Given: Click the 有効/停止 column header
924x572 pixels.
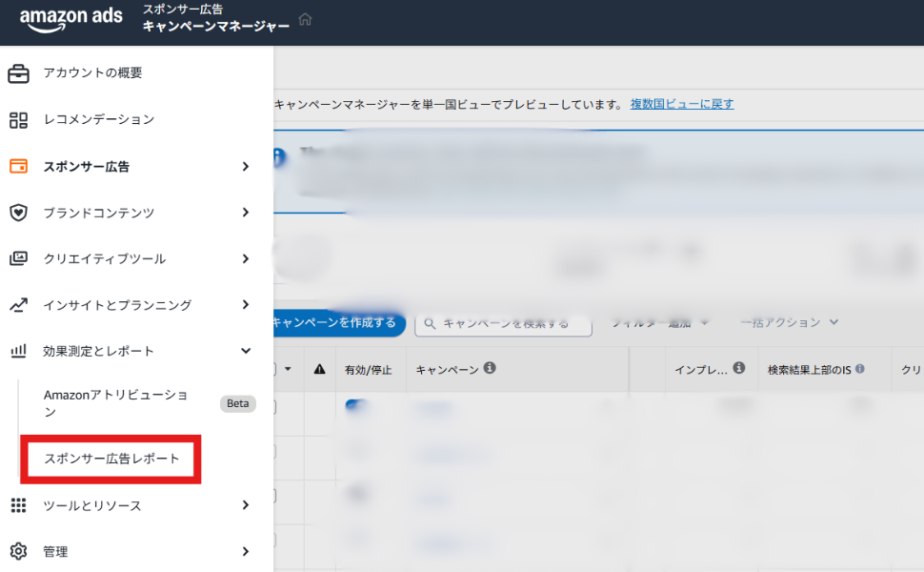Looking at the screenshot, I should click(369, 370).
